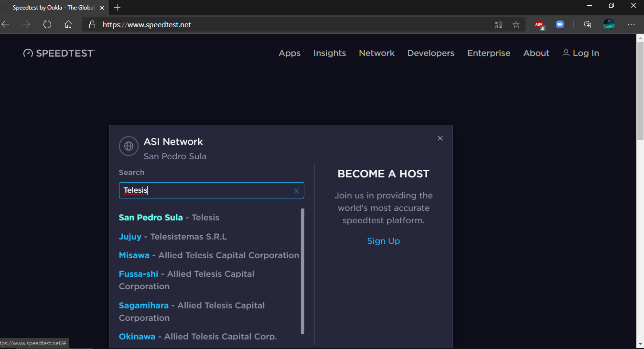Reload the page with refresh icon
This screenshot has height=349, width=644.
47,24
